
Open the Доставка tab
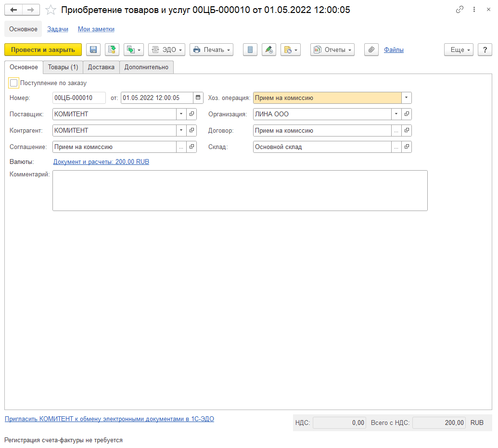[x=101, y=67]
